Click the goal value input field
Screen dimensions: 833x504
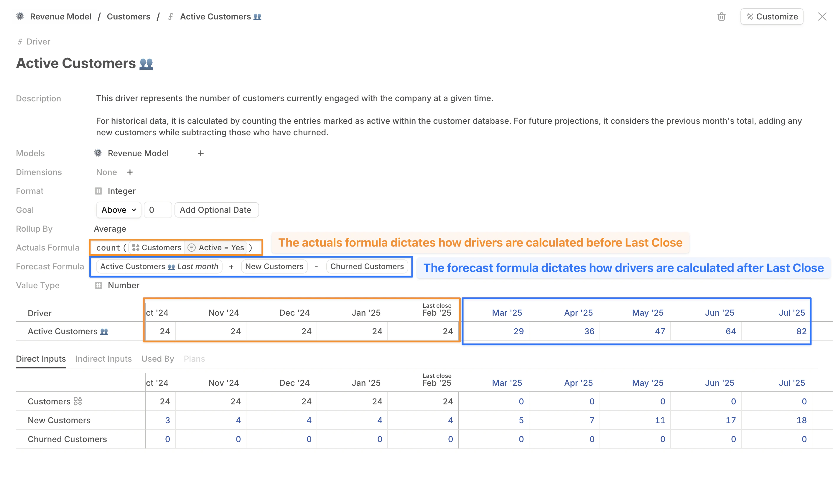(x=157, y=210)
